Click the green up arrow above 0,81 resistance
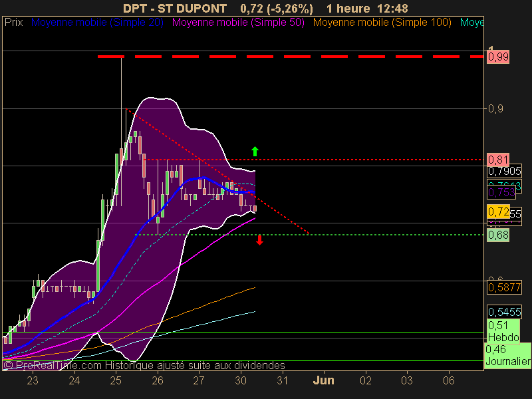The image size is (532, 399). 255,152
